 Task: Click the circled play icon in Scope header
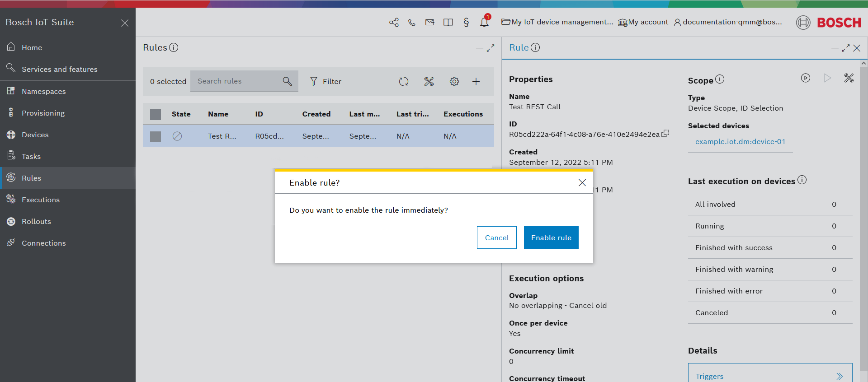coord(806,78)
